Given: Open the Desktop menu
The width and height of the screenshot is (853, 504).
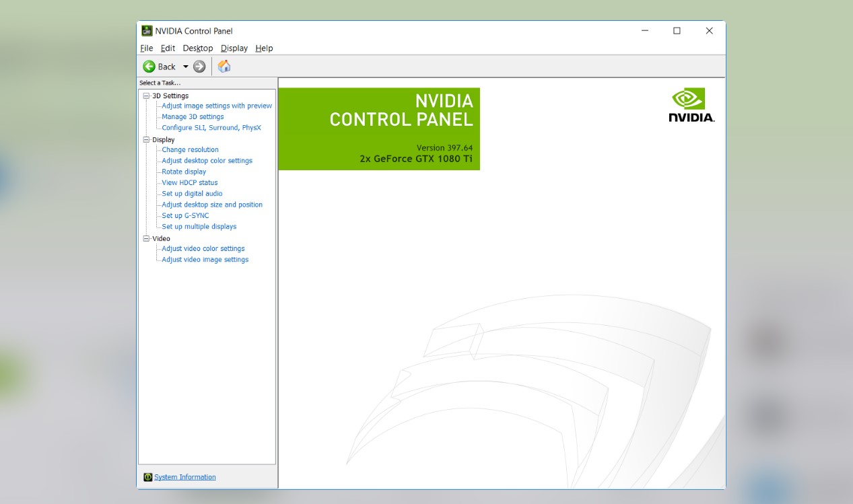Looking at the screenshot, I should pos(198,48).
